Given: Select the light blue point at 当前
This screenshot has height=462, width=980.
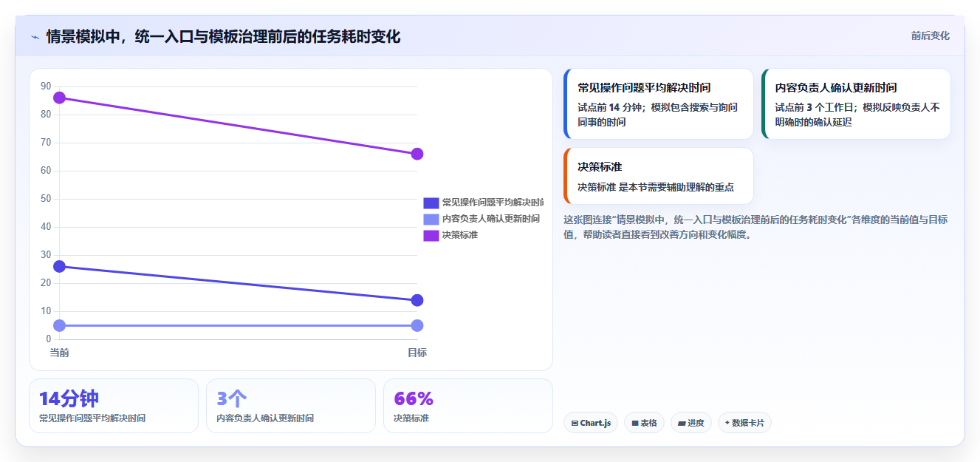Looking at the screenshot, I should [x=60, y=325].
